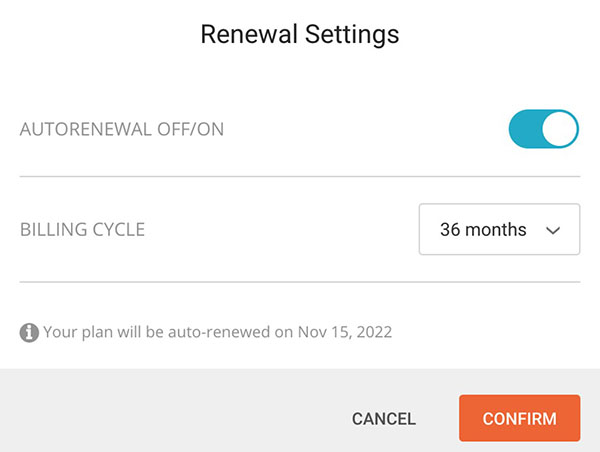Select the "36 months" value text
This screenshot has width=600, height=452.
pyautogui.click(x=483, y=230)
